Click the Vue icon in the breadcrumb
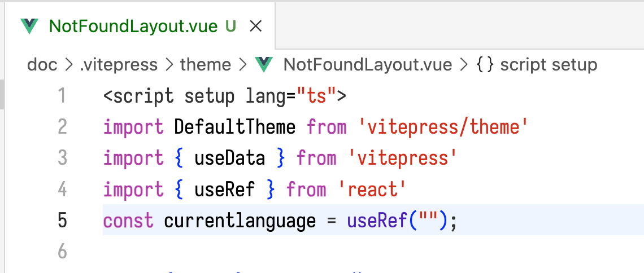644x273 pixels. click(x=264, y=65)
